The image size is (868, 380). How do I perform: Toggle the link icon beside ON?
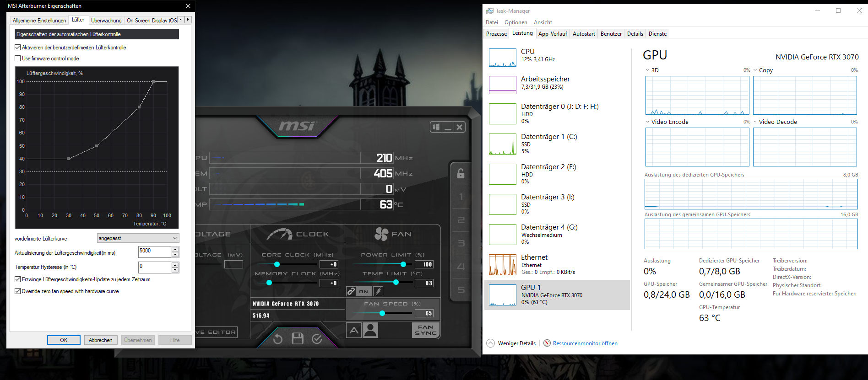(x=351, y=291)
